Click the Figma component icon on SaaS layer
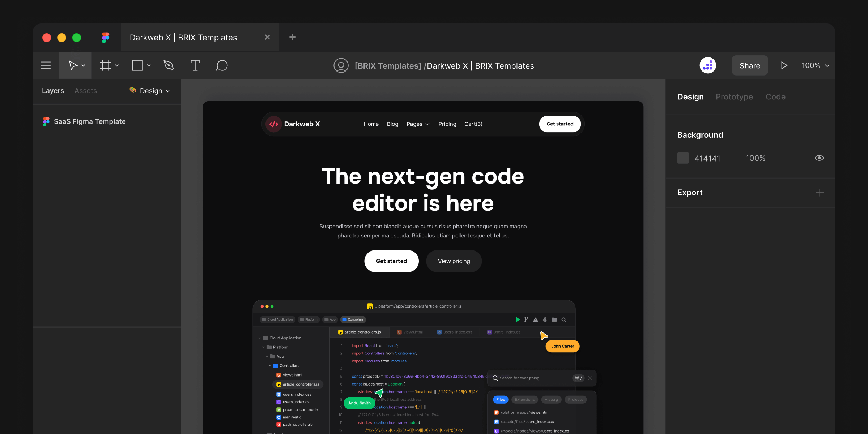 pos(46,121)
